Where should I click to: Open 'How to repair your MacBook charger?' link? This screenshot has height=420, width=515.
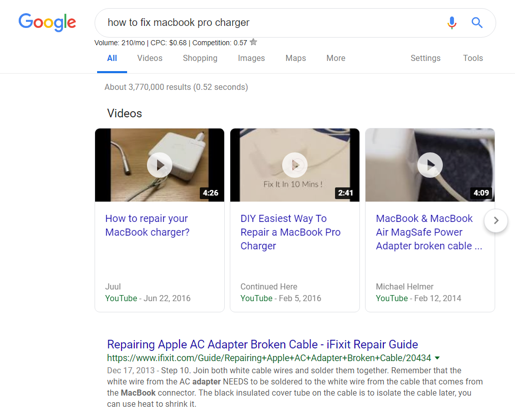point(147,225)
